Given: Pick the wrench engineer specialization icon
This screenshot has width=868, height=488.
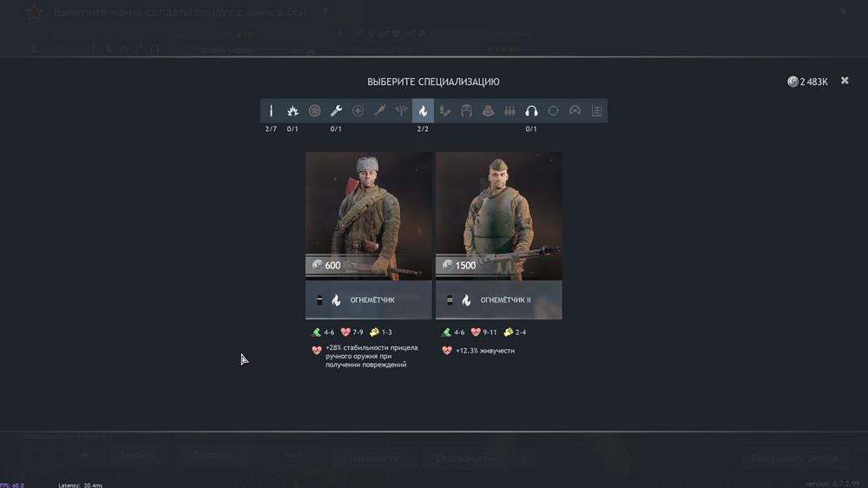Looking at the screenshot, I should (336, 111).
